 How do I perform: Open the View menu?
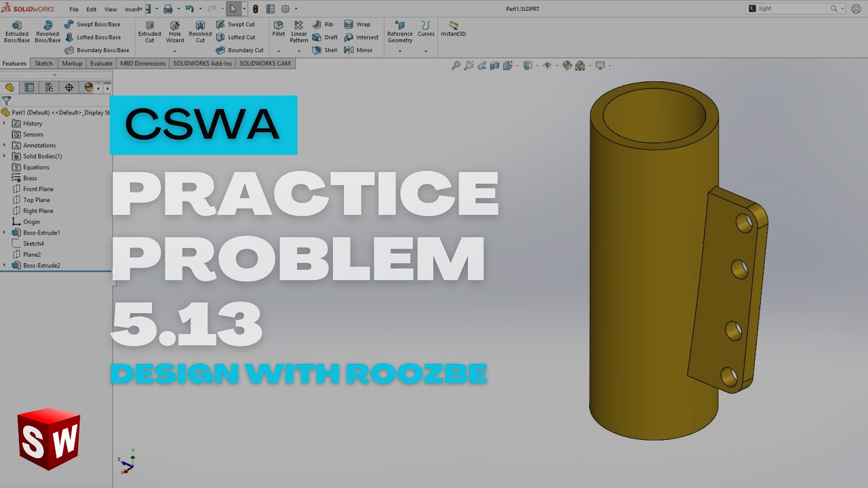(110, 9)
